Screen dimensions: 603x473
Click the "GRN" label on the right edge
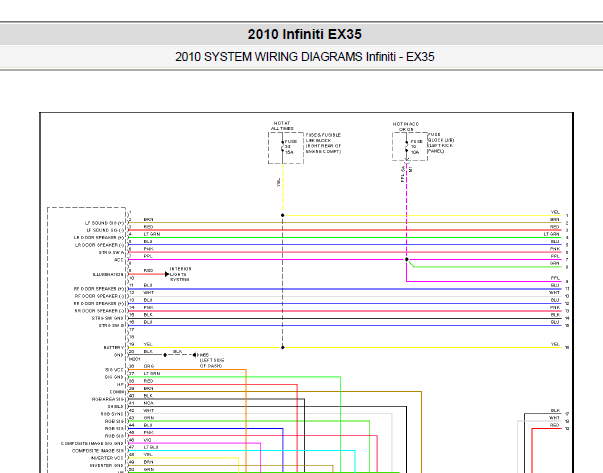[555, 263]
